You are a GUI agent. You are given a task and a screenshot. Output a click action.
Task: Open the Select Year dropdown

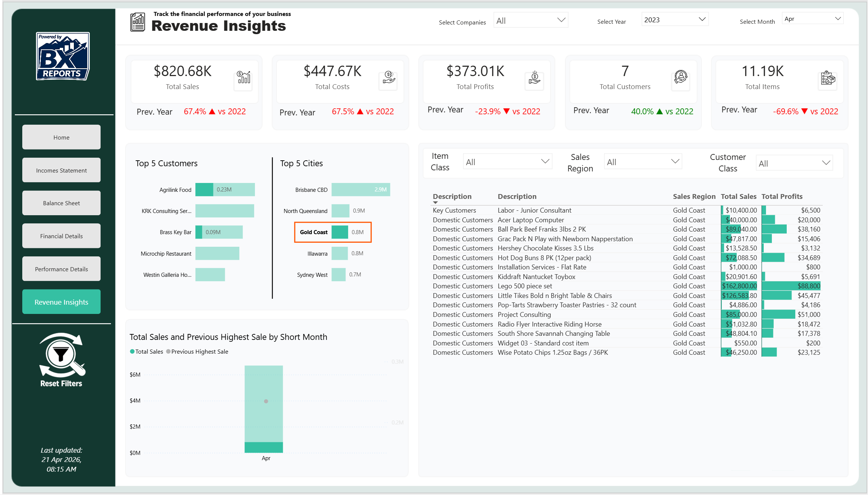[x=675, y=20]
